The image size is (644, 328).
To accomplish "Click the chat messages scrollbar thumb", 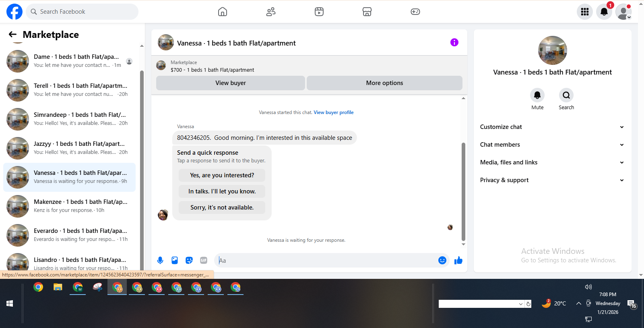I will pos(463,191).
